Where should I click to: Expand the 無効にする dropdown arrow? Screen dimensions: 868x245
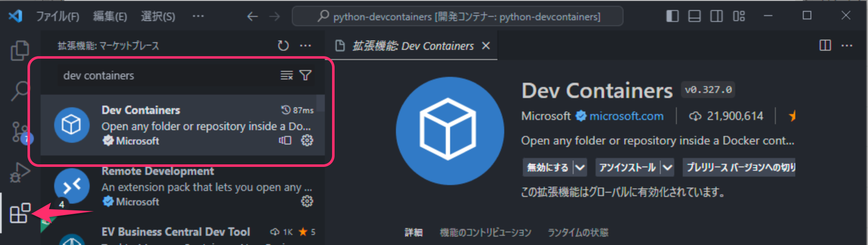580,167
